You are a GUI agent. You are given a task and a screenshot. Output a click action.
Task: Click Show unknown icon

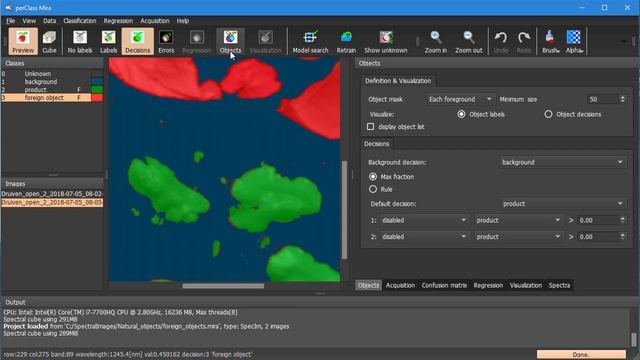click(x=386, y=41)
